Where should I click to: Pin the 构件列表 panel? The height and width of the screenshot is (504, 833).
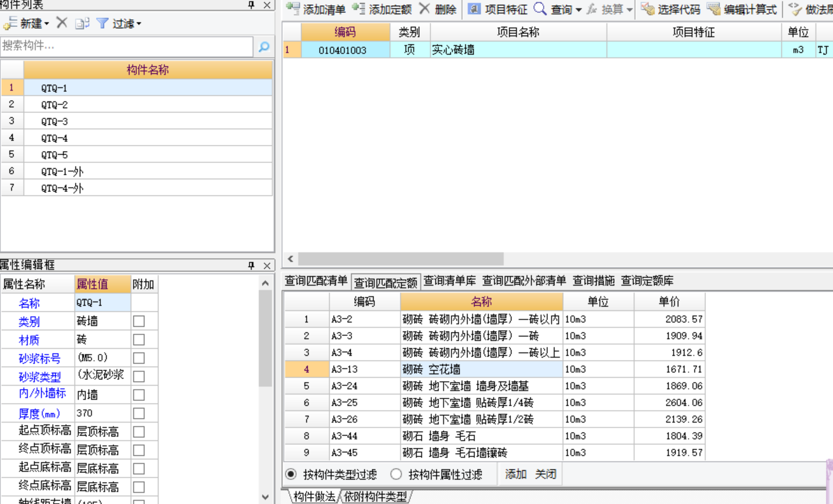pyautogui.click(x=251, y=5)
